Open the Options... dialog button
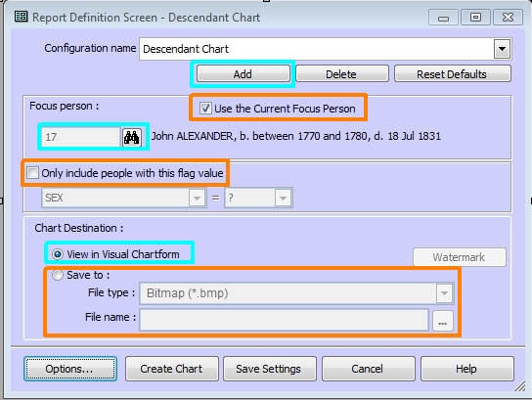 tap(70, 369)
